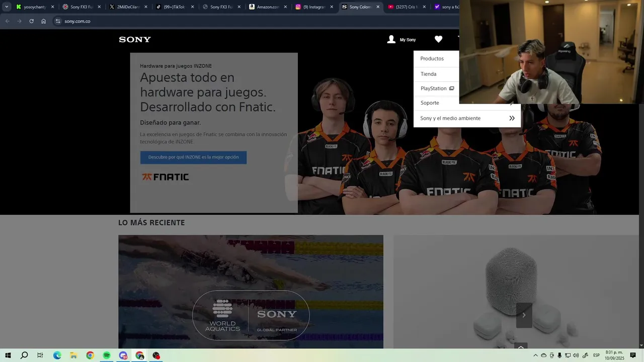Launch Microsoft Edge from the taskbar
This screenshot has height=362, width=644.
pos(57,355)
